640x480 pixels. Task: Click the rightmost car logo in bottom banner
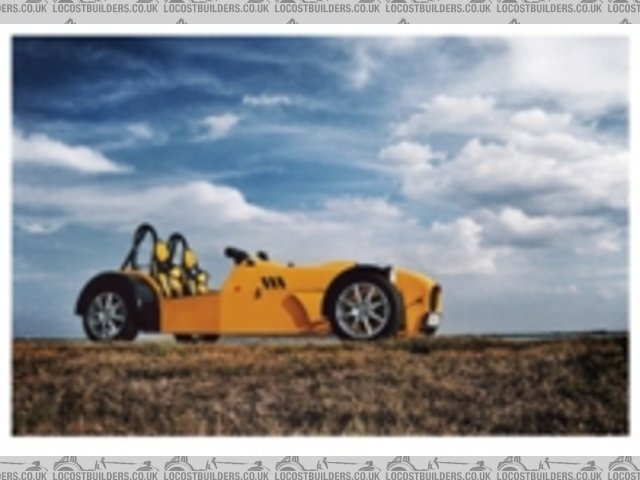coord(622,467)
